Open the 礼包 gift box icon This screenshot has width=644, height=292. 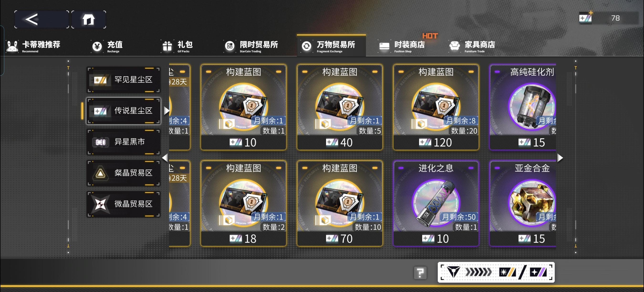(167, 46)
